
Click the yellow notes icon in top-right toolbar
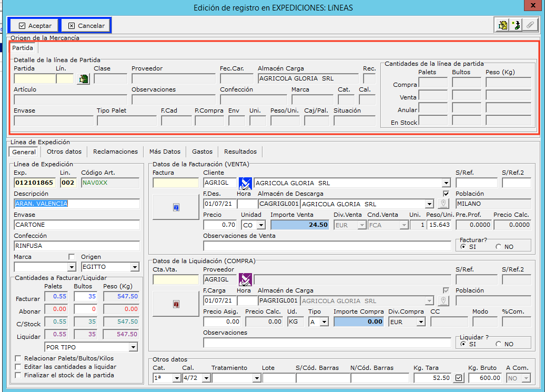click(502, 25)
